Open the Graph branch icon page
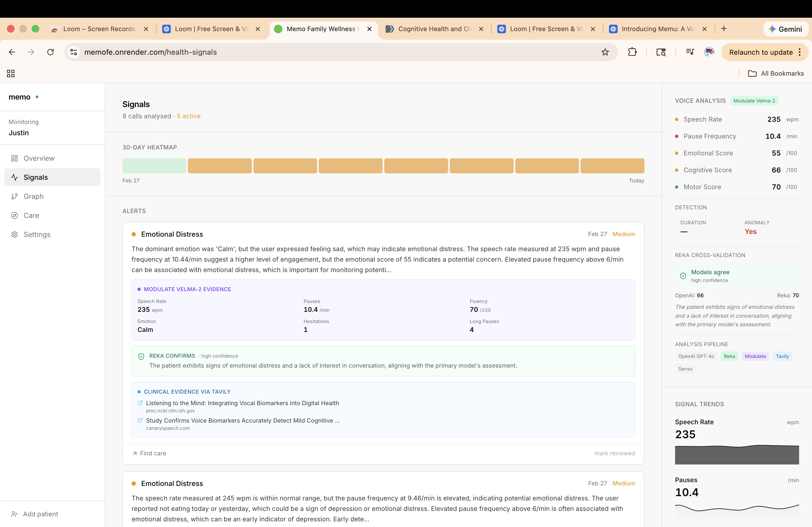812x527 pixels. (14, 196)
